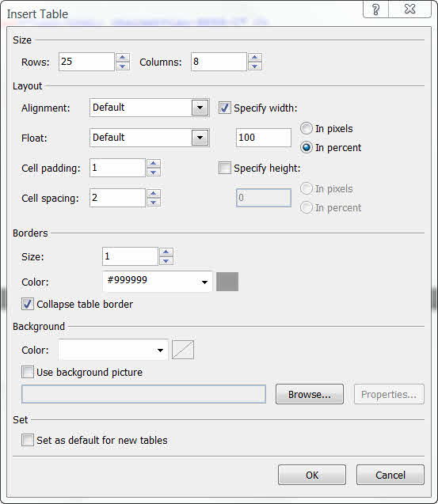Click the help question mark icon
The image size is (438, 504).
tap(375, 9)
